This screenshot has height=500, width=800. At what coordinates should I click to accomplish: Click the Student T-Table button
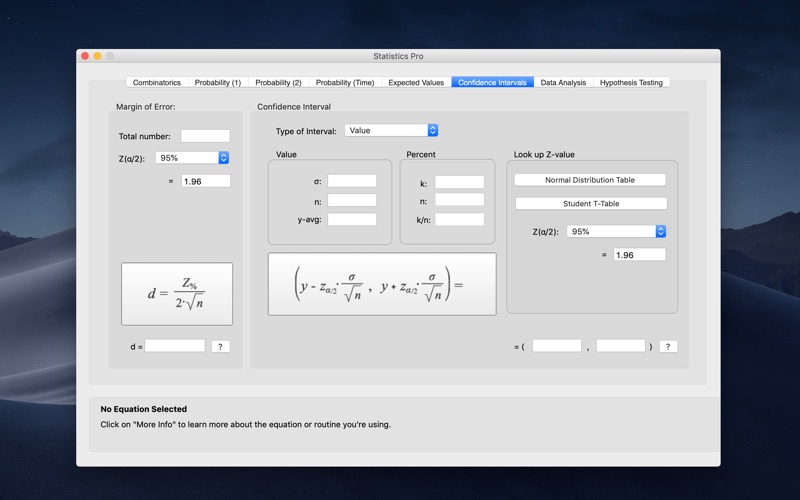tap(590, 204)
